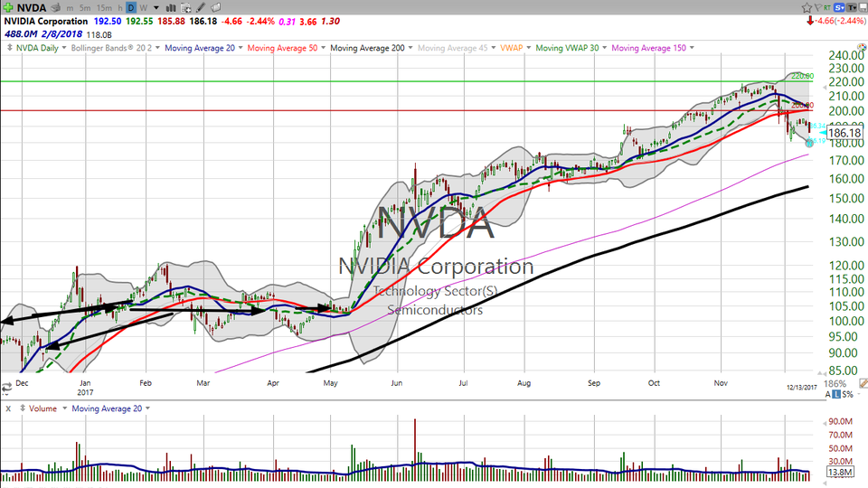Click the move handle beside Volume label
This screenshot has width=868, height=488.
coord(23,408)
